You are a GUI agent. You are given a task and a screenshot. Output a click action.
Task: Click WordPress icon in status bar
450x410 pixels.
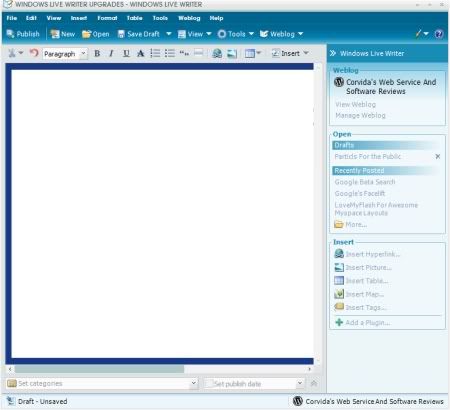coord(298,401)
